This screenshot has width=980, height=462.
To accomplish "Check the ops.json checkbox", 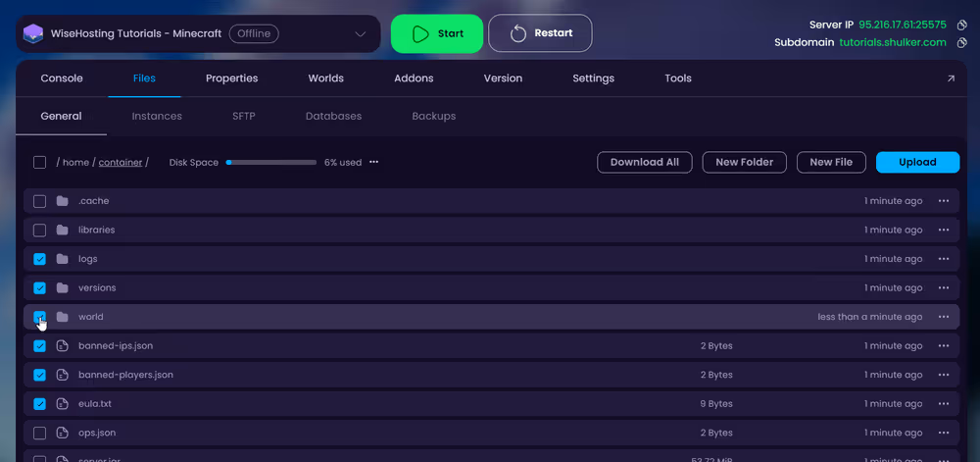I will [40, 433].
